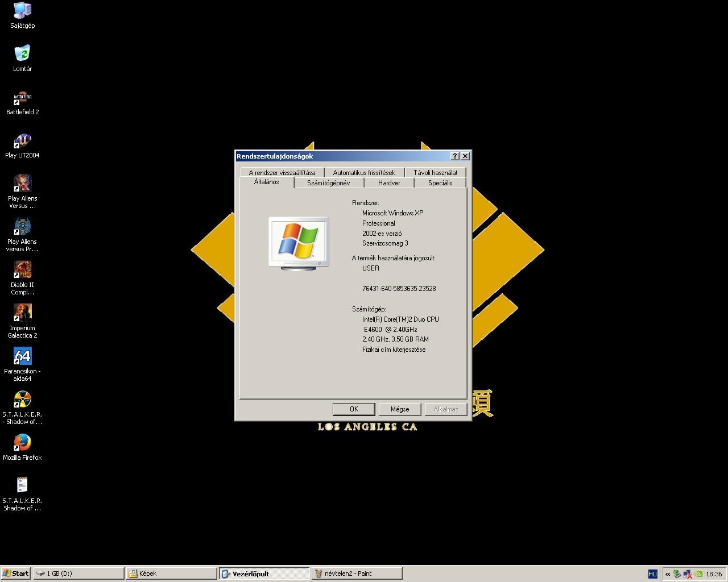Select Play Aliens versus Pr... shortcut
728x582 pixels.
point(22,234)
